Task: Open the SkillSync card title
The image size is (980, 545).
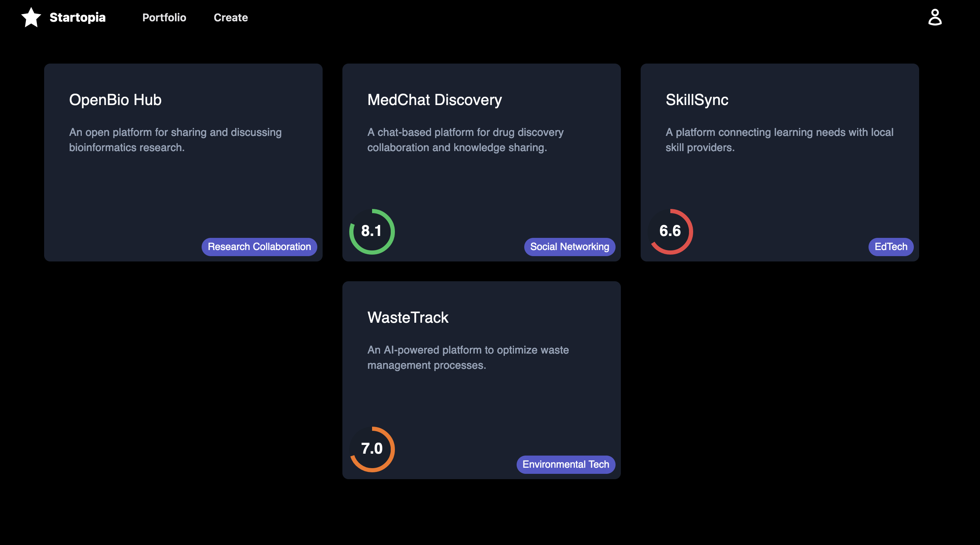Action: point(697,100)
